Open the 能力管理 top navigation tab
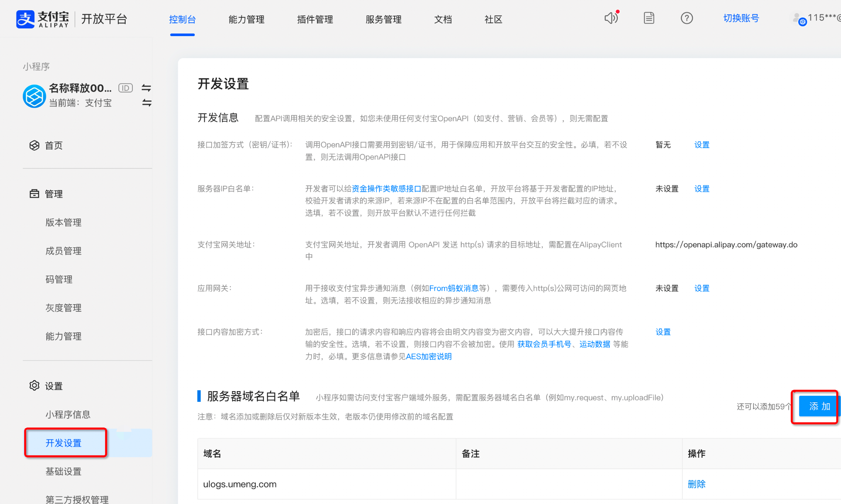Image resolution: width=841 pixels, height=504 pixels. coord(246,19)
